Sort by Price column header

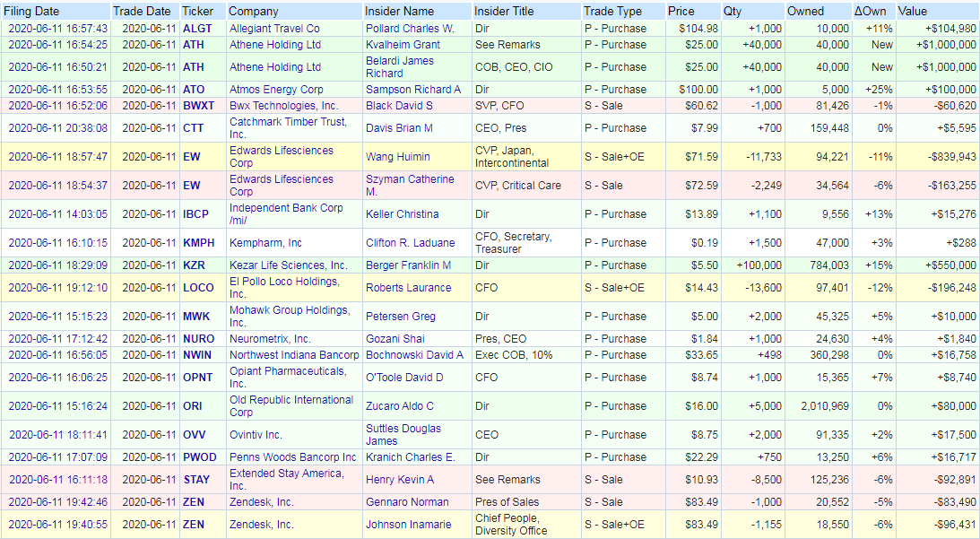coord(681,12)
